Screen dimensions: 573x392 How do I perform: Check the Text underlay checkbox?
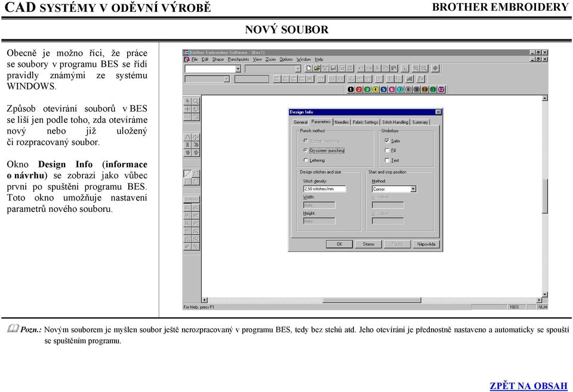[x=387, y=160]
